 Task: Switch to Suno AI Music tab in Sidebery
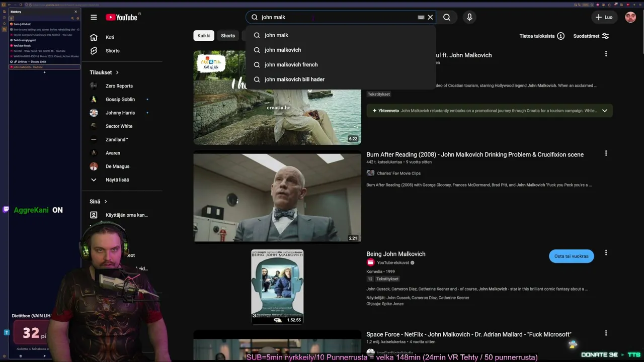pos(44,24)
